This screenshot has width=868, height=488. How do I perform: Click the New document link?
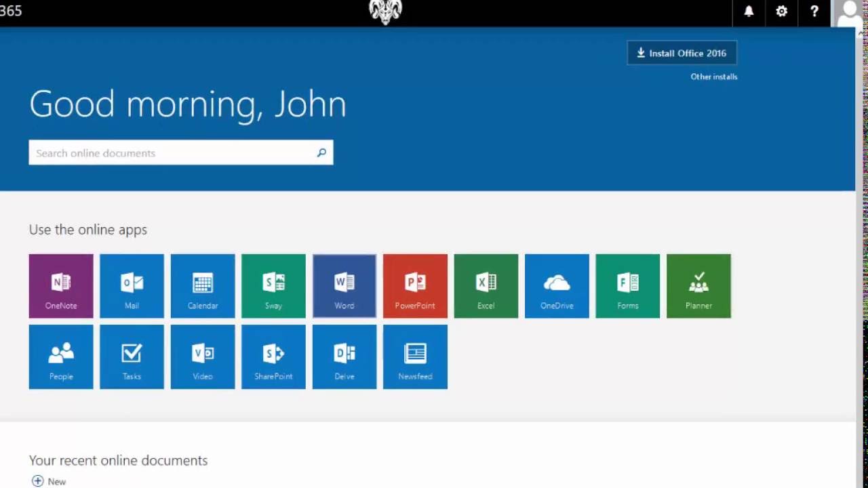49,481
